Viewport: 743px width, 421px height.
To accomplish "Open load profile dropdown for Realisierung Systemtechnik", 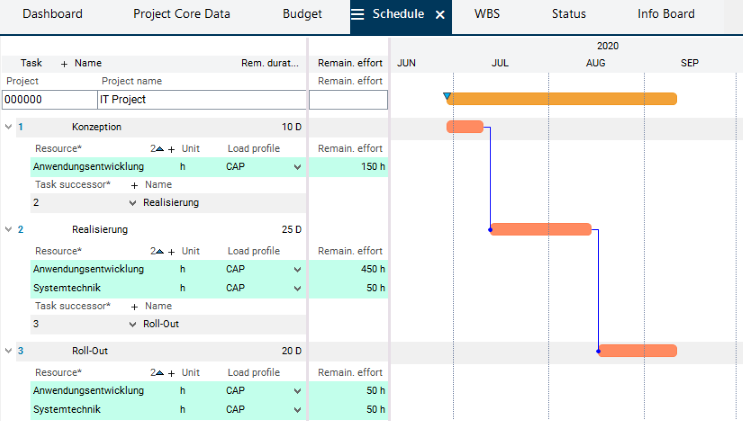I will [296, 288].
